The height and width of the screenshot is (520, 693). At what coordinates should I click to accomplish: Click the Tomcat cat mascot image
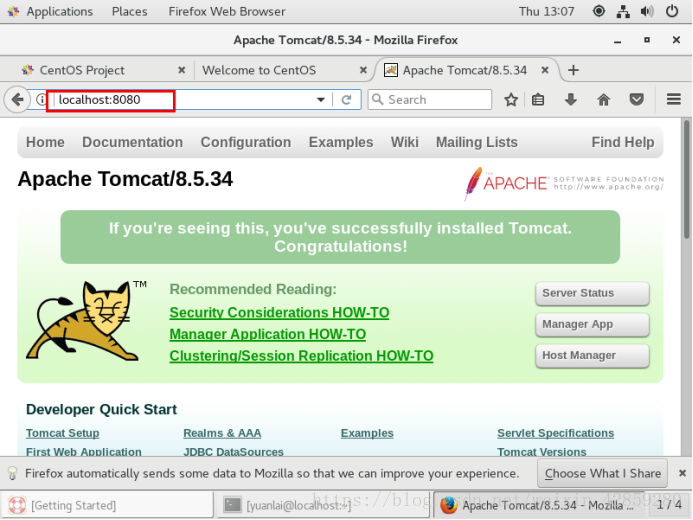[x=87, y=321]
